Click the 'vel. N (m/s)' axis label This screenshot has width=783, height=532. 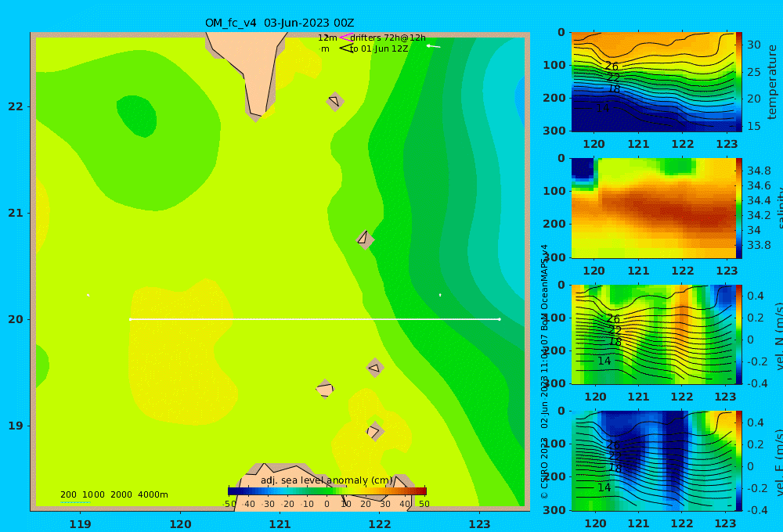(779, 336)
